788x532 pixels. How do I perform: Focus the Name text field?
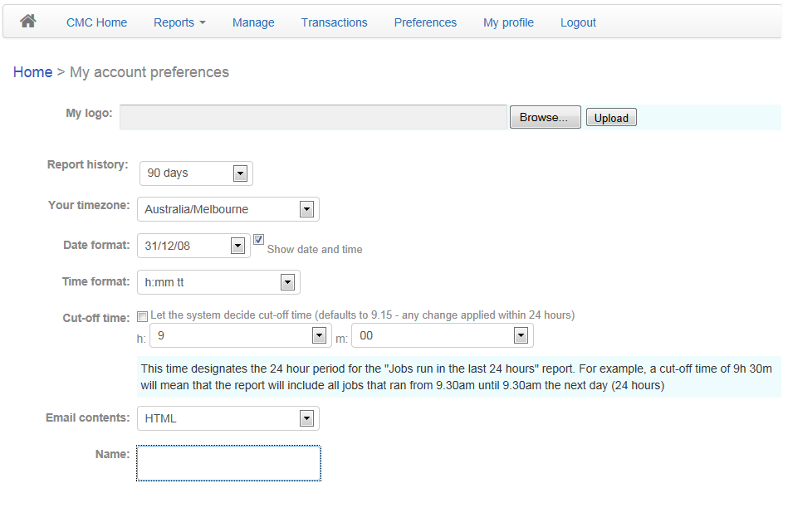coord(228,463)
